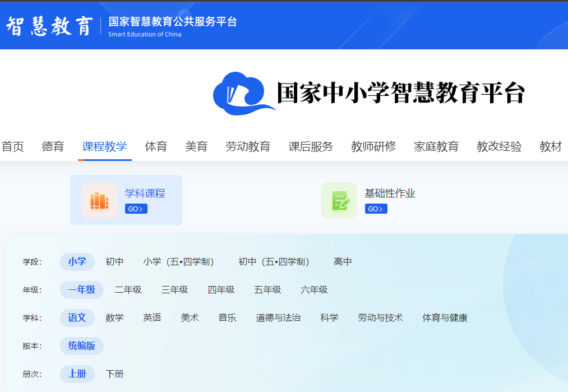Select 科学 subject filter

pyautogui.click(x=329, y=318)
